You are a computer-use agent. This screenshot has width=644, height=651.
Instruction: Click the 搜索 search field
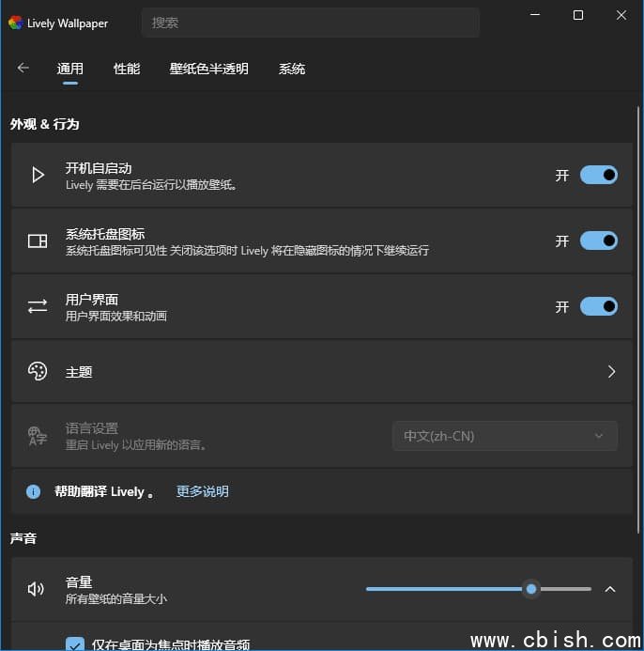coord(311,23)
